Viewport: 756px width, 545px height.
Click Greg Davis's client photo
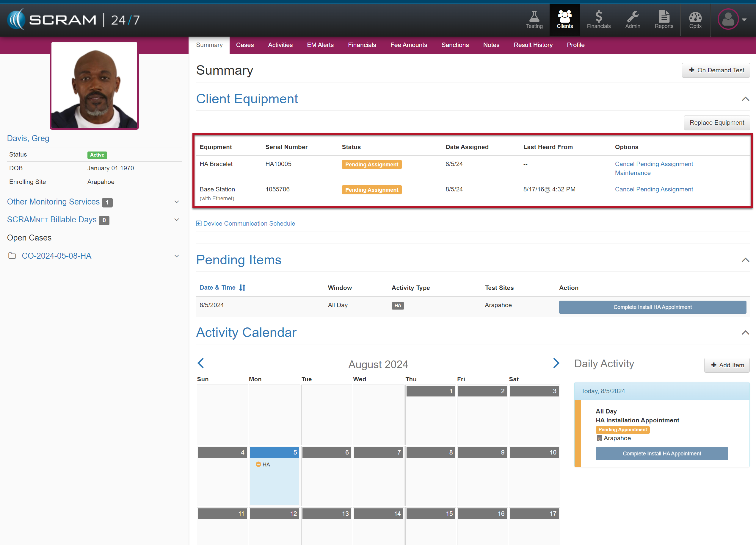94,86
